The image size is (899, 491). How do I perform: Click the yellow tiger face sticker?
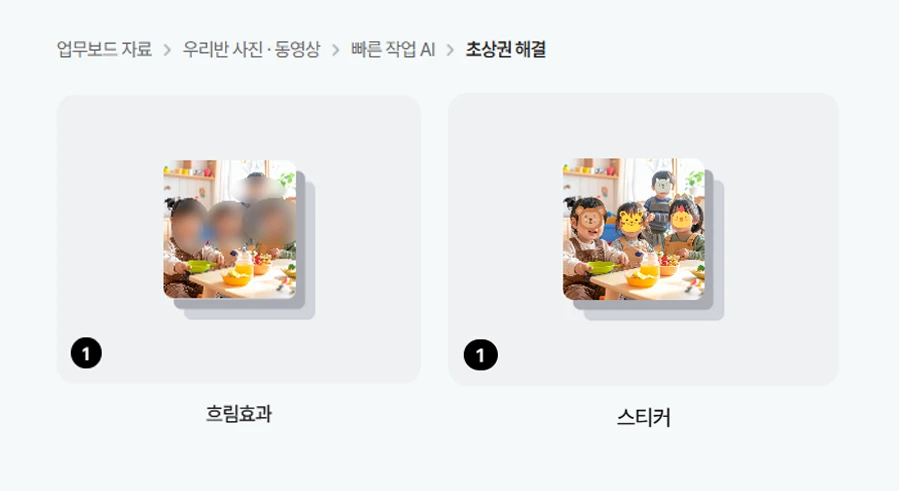point(631,221)
